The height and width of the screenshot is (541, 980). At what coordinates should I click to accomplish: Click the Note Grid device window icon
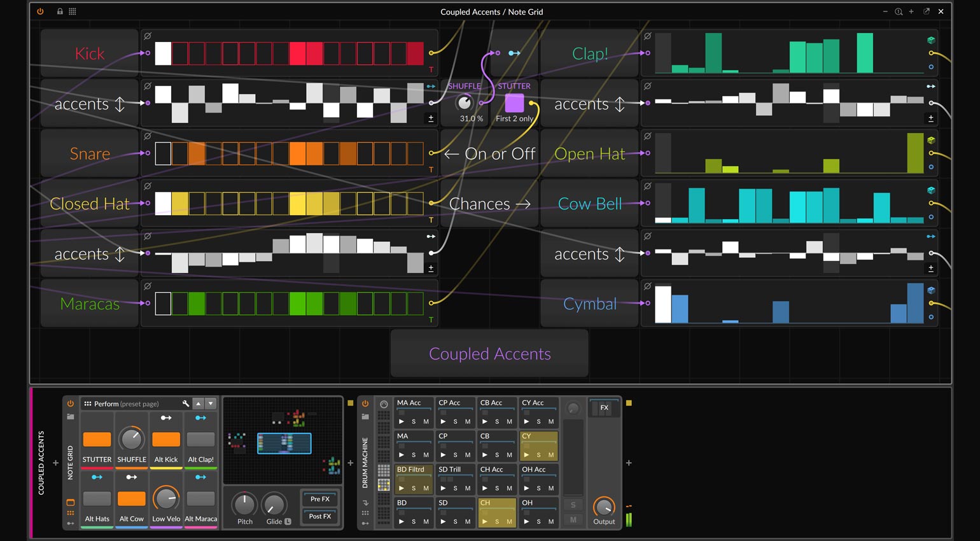tap(71, 502)
